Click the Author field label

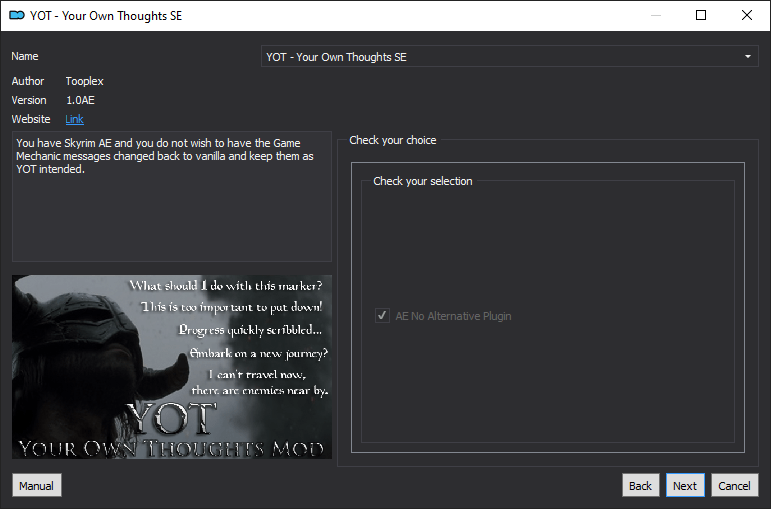pos(28,81)
